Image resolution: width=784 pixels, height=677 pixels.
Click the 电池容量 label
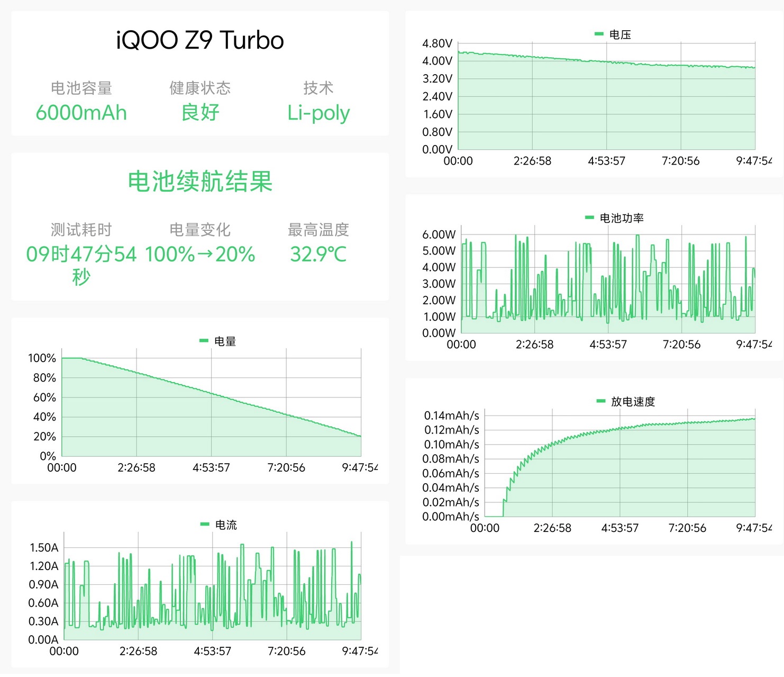[x=81, y=88]
